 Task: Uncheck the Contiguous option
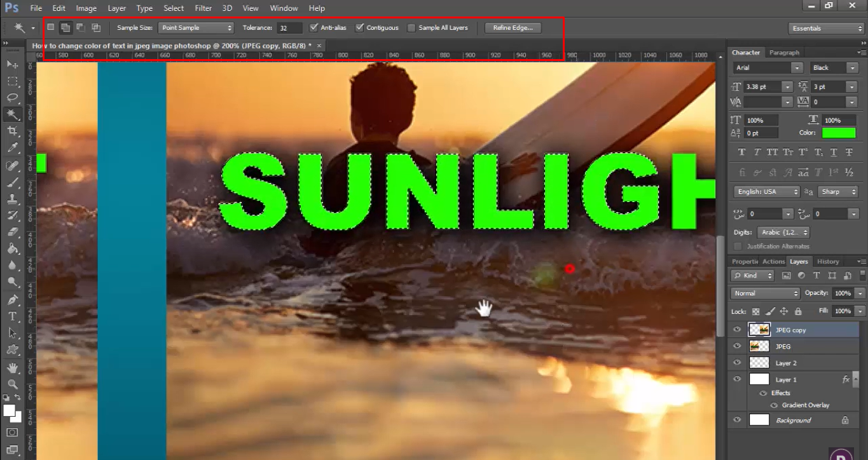(361, 27)
